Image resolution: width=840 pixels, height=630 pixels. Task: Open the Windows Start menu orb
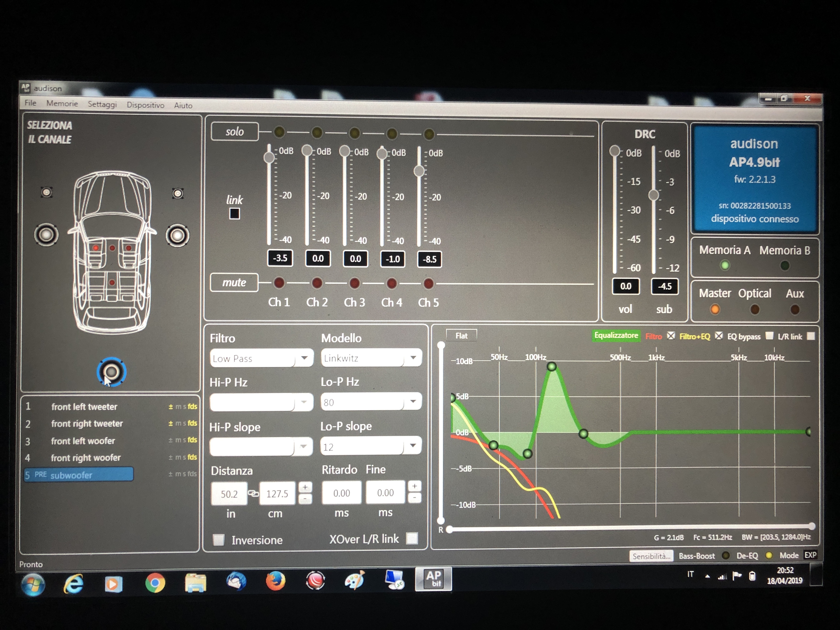coord(33,584)
